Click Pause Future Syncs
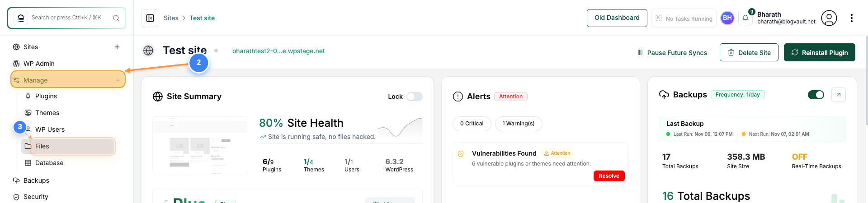Viewport: 868px width, 203px height. [x=672, y=53]
